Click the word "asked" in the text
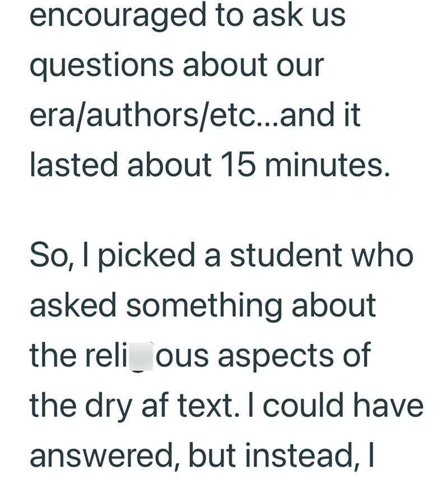 73,305
